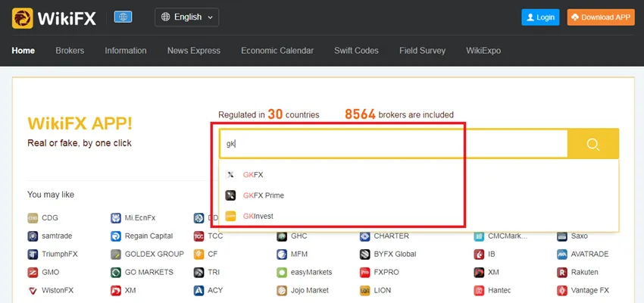The width and height of the screenshot is (644, 303).
Task: Click the Jojo Market broker icon
Action: click(x=282, y=290)
